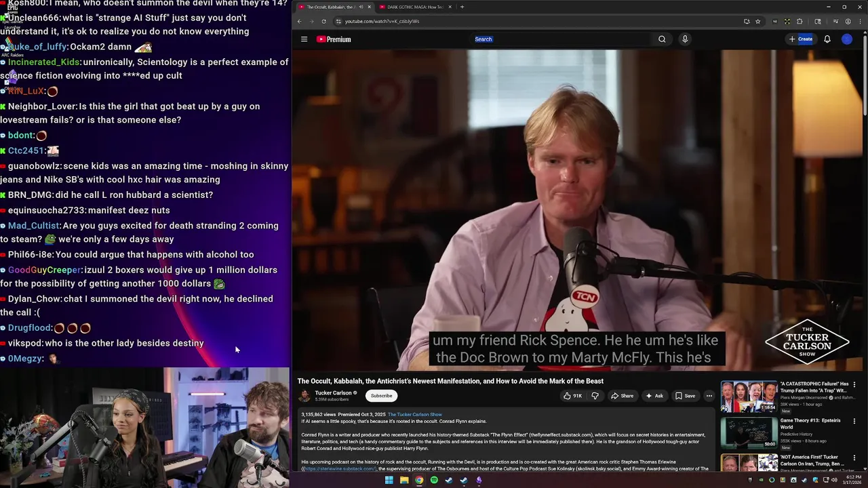Open The Tucker Carlson Show link

(415, 414)
